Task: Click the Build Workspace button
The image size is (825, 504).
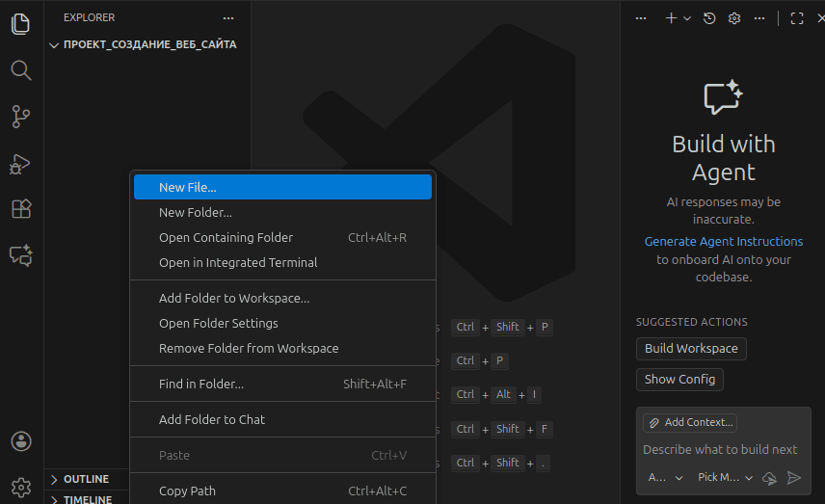Action: 691,348
